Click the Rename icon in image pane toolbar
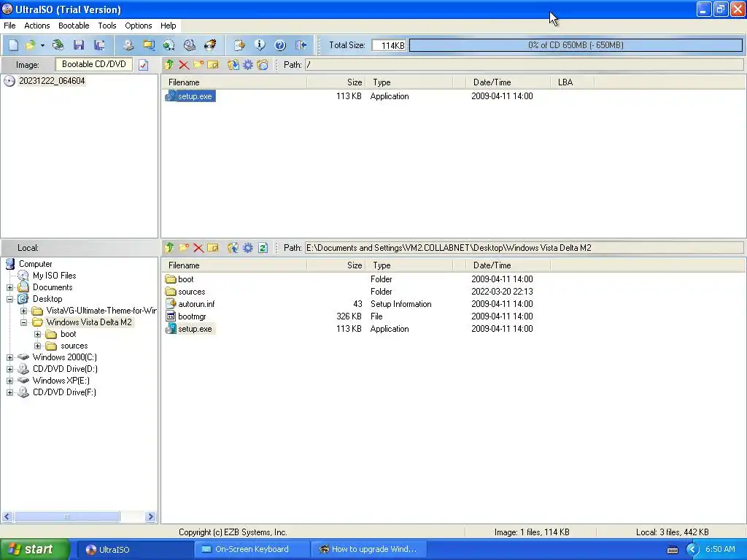 coord(213,65)
